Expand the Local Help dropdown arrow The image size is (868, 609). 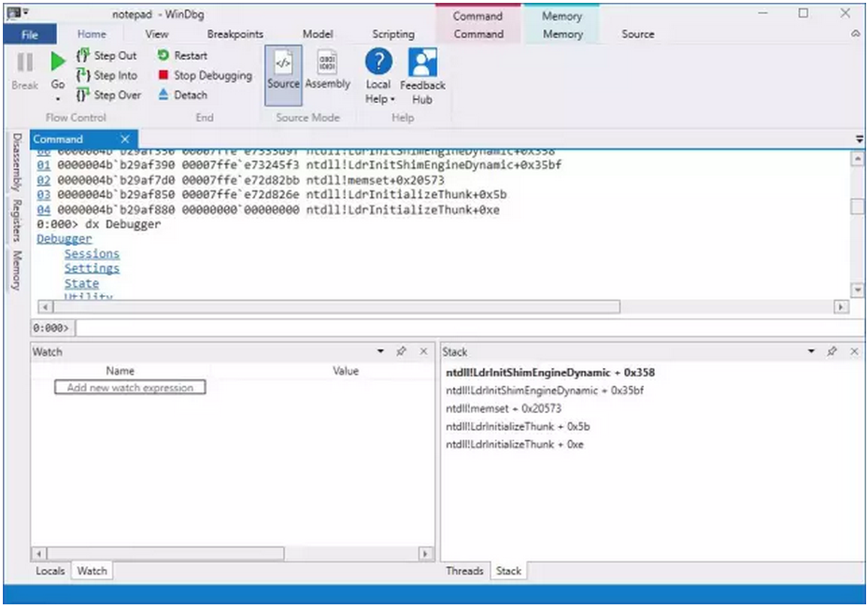tap(392, 100)
